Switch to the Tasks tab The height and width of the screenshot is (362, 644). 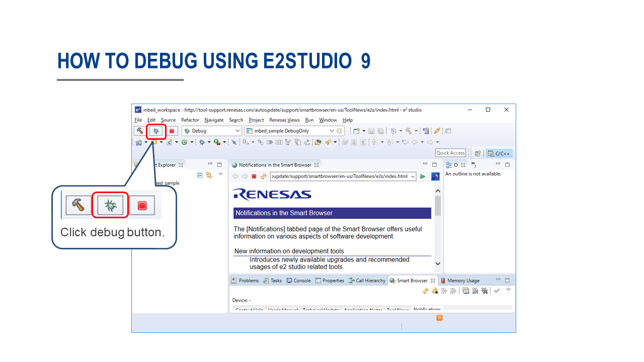pyautogui.click(x=272, y=281)
